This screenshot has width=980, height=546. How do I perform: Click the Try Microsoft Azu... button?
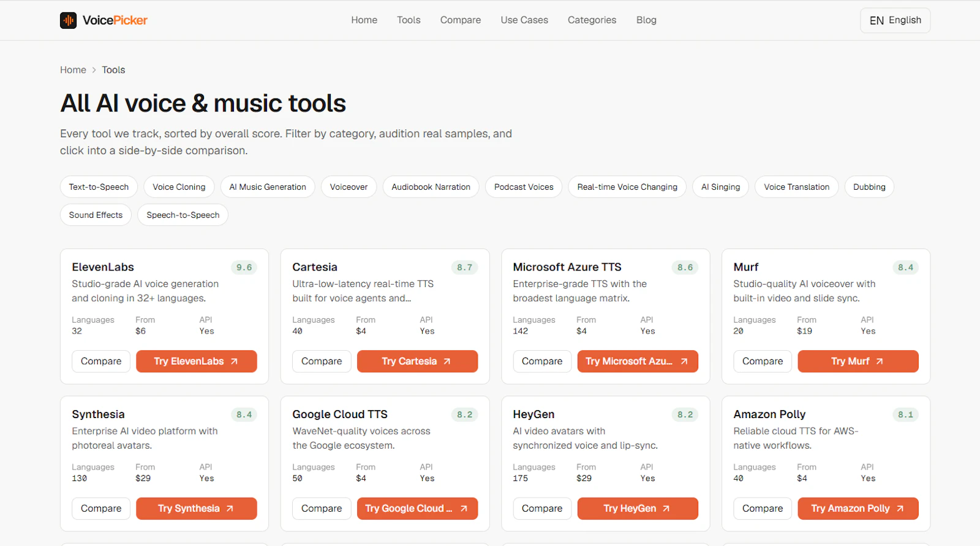[638, 361]
